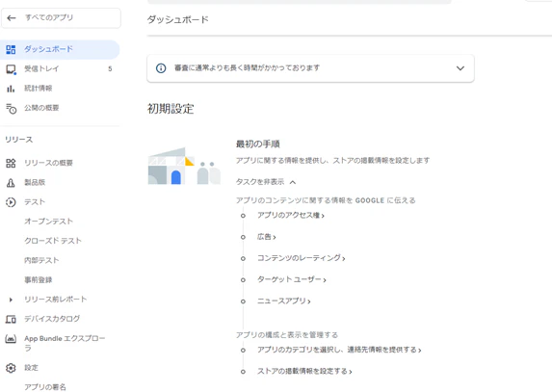The image size is (552, 392).
Task: Click the info icon in the review notice
Action: pos(161,68)
